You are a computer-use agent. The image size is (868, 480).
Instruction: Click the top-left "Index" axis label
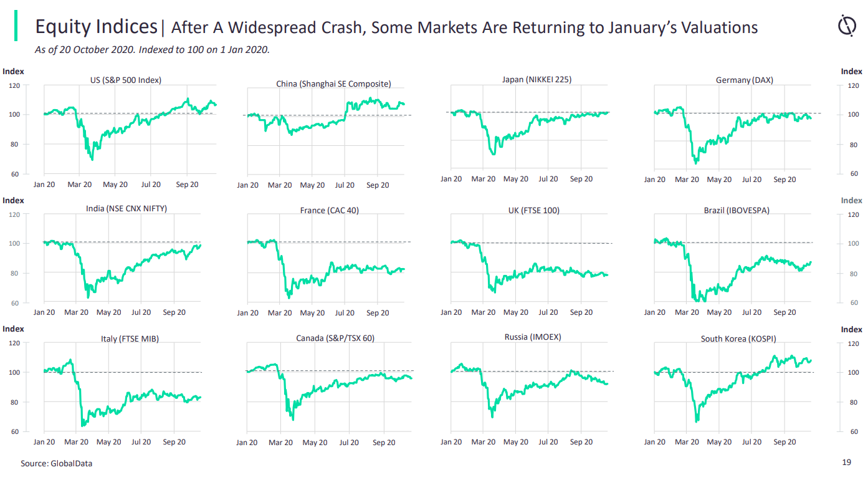[14, 72]
